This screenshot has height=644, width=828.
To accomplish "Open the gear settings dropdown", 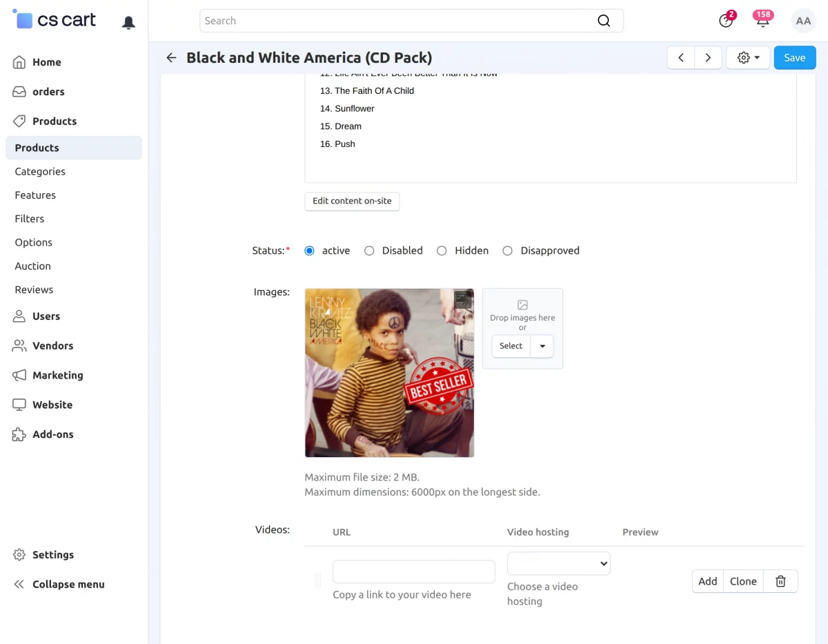I will 749,58.
